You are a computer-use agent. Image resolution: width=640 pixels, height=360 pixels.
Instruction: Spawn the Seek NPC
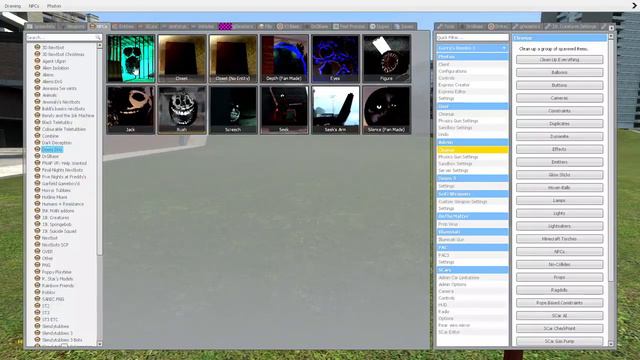coord(284,110)
